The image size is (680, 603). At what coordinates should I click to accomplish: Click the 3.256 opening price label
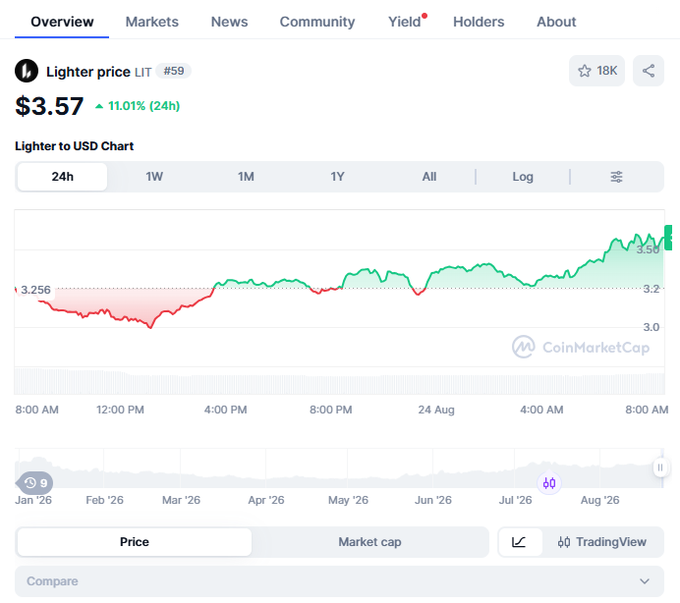point(36,290)
